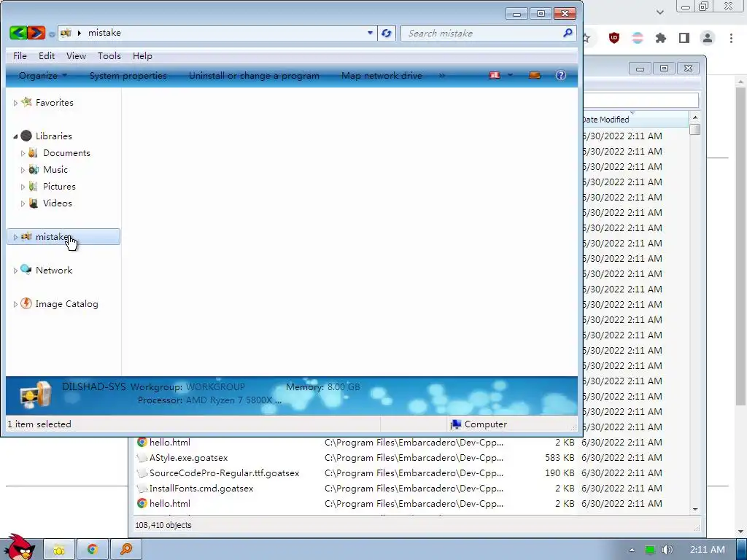Expand the Favorites tree node
Screen dimensions: 747x560
(x=15, y=103)
